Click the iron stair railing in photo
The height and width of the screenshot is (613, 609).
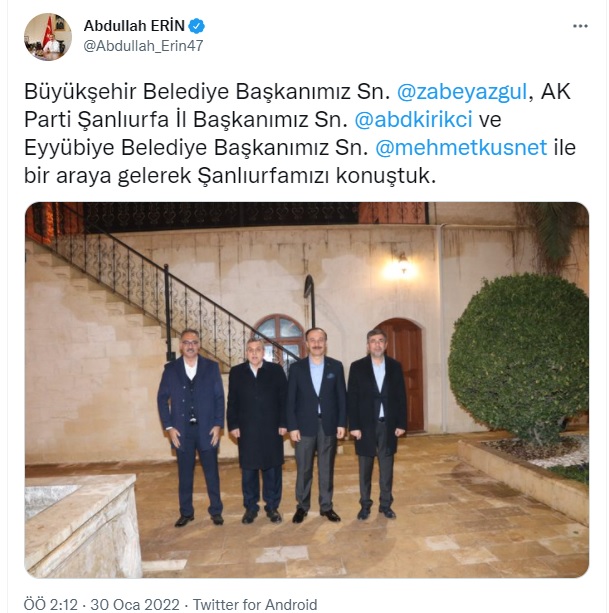point(164,289)
